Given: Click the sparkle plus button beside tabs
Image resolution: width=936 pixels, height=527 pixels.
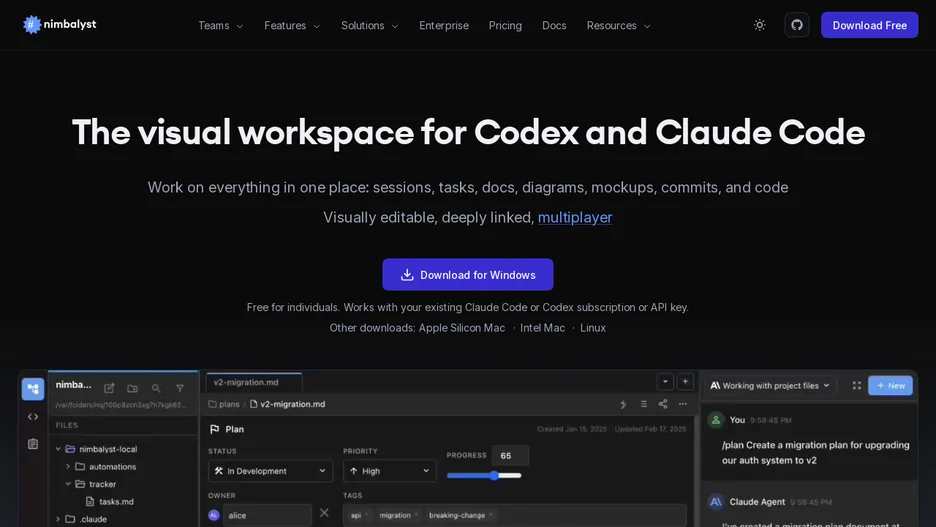Looking at the screenshot, I should pyautogui.click(x=685, y=381).
